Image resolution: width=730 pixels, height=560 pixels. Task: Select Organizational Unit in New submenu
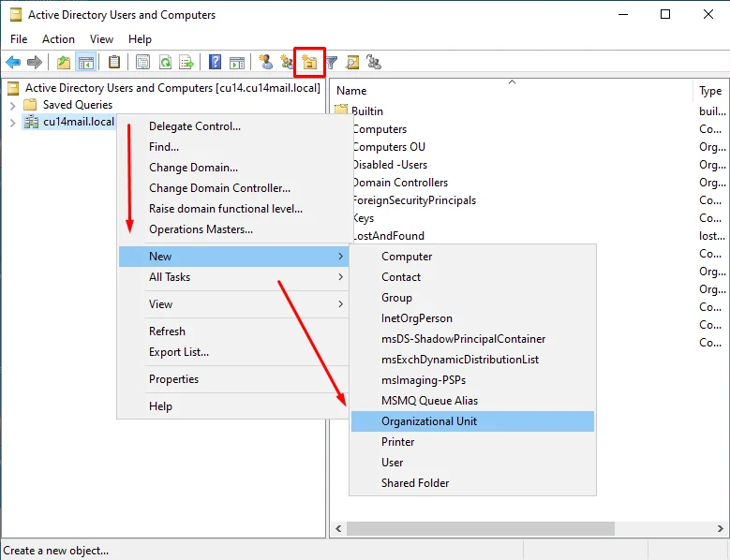point(472,421)
